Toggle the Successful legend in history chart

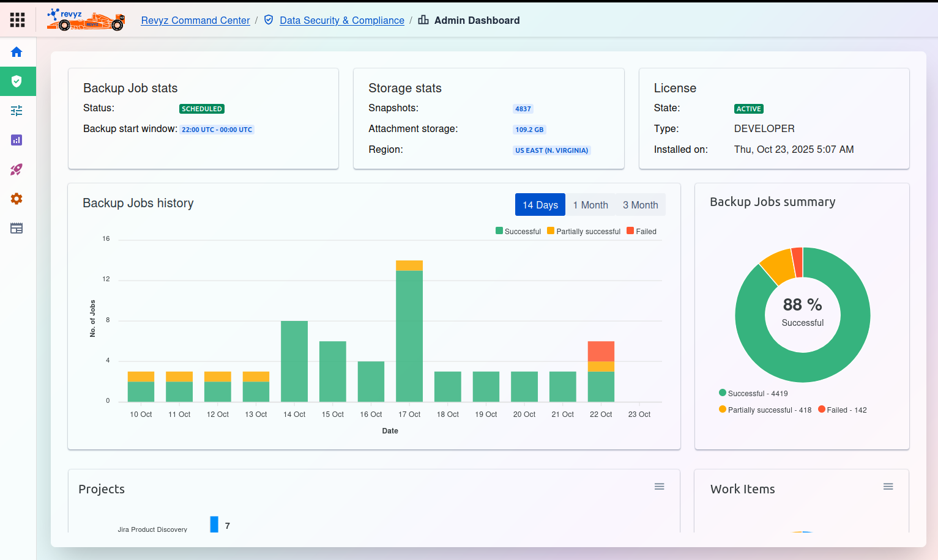(x=518, y=232)
